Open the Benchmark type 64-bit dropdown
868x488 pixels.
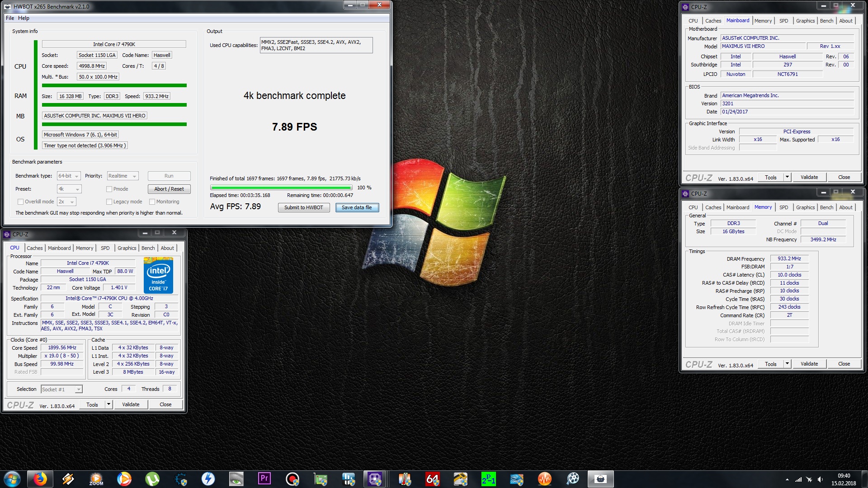69,176
